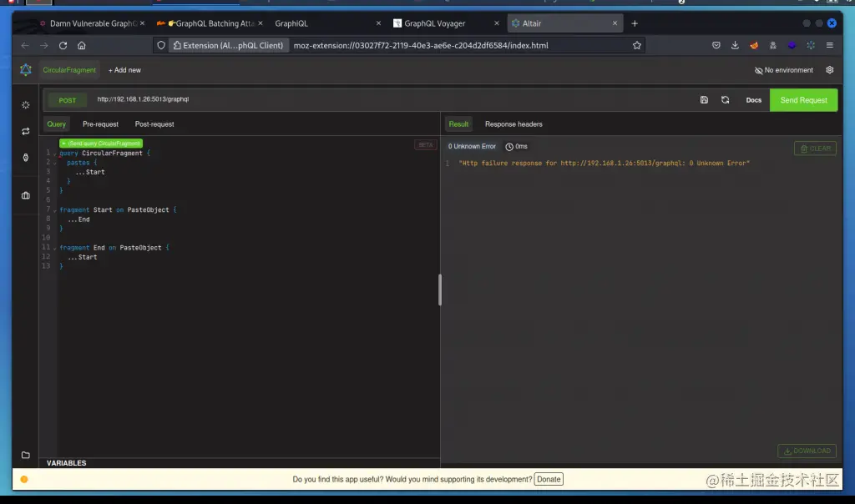The height and width of the screenshot is (504, 855).
Task: Click the Send Request button
Action: tap(803, 100)
